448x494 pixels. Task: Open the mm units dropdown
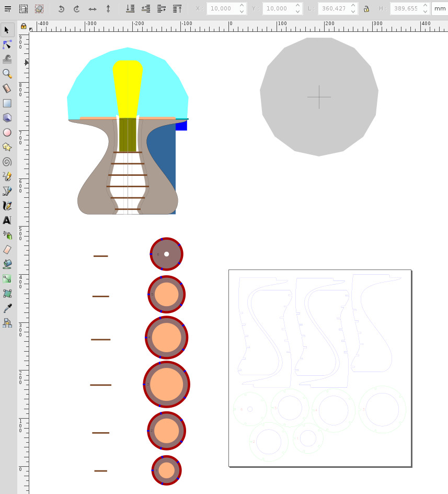[x=440, y=9]
